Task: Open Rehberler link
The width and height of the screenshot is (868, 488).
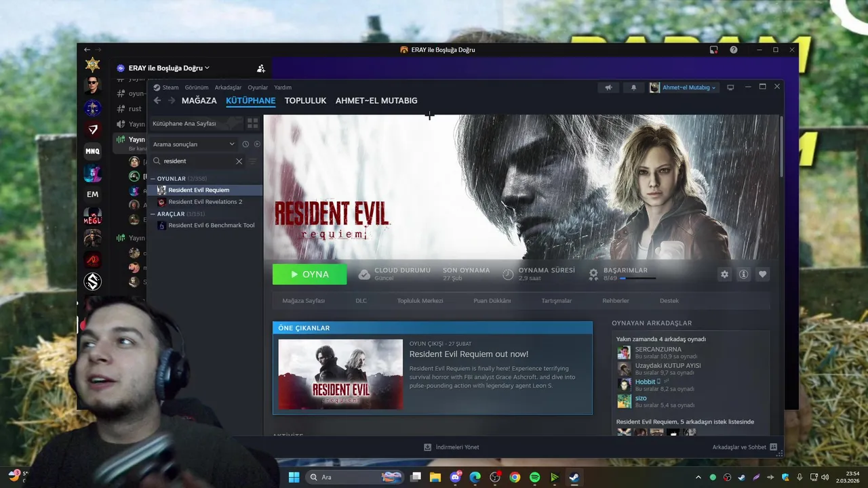Action: coord(616,301)
